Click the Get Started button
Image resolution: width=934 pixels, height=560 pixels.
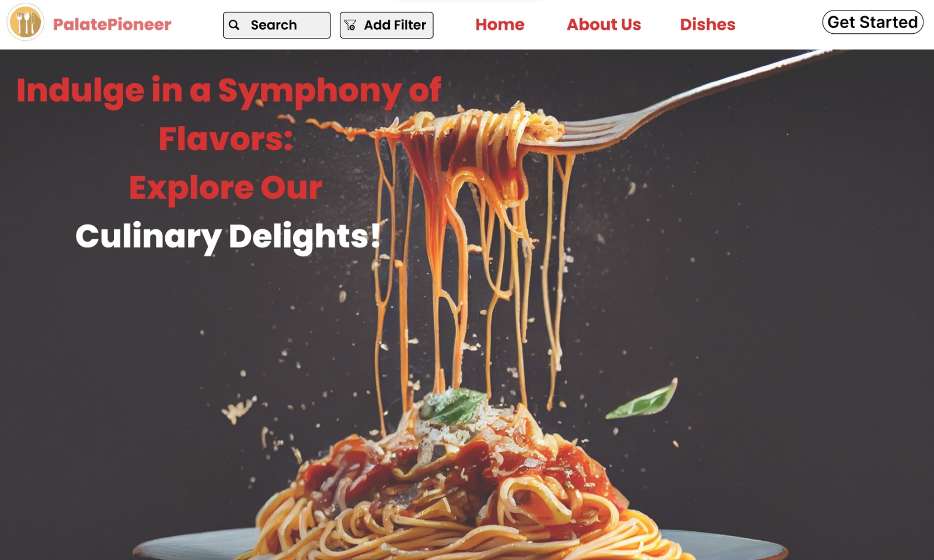(x=873, y=22)
